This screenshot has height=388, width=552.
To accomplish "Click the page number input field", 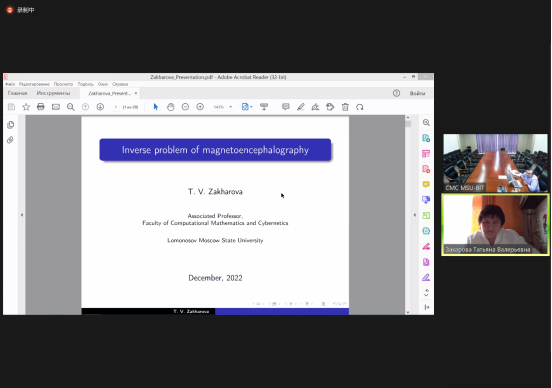I will pos(115,107).
